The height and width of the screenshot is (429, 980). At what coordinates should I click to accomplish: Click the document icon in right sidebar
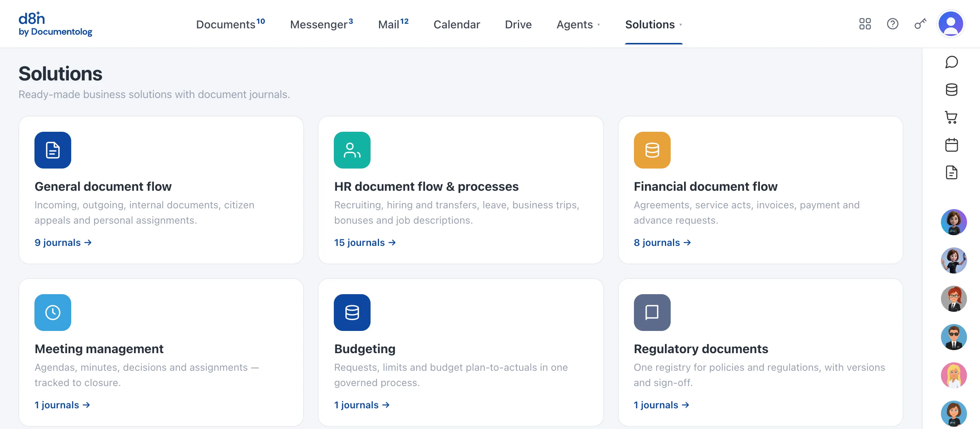point(951,172)
